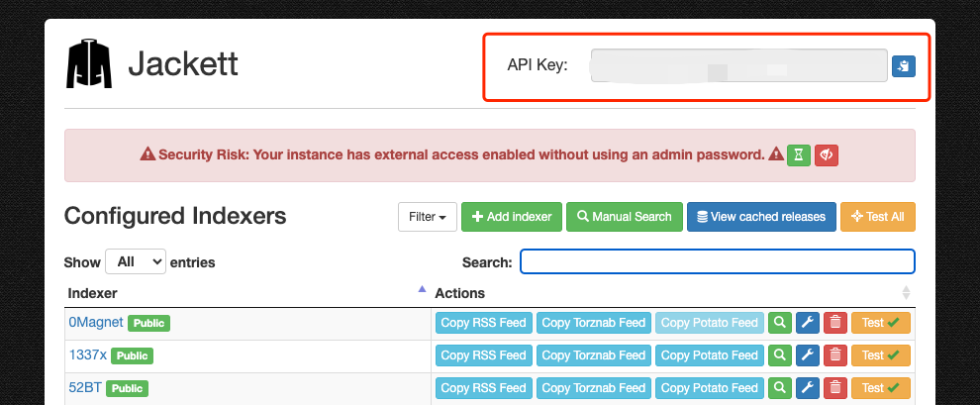Viewport: 980px width, 405px height.
Task: Click the green hourglass icon in the security warning
Action: [799, 154]
